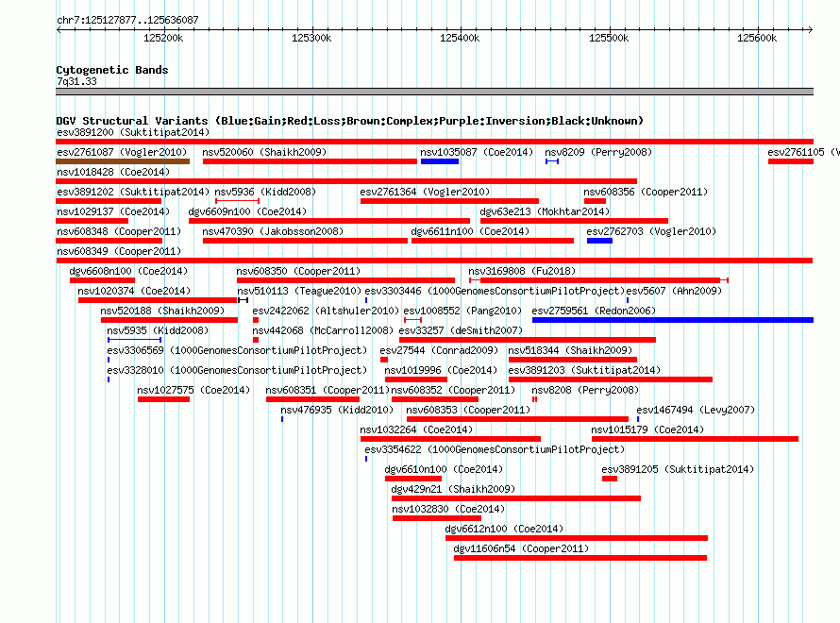Image resolution: width=840 pixels, height=623 pixels.
Task: Select nsv3169808 (Fu2018) label
Action: (522, 271)
